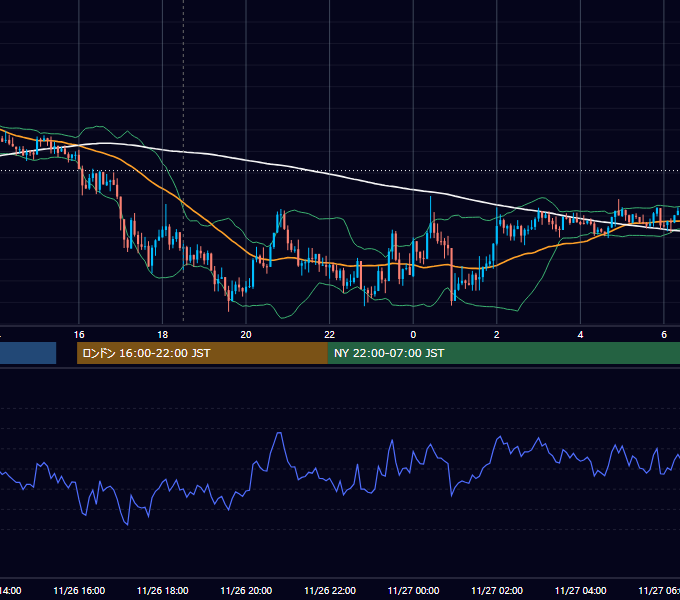680x600 pixels.
Task: Click the 4 hour label on price chart
Action: [x=580, y=335]
